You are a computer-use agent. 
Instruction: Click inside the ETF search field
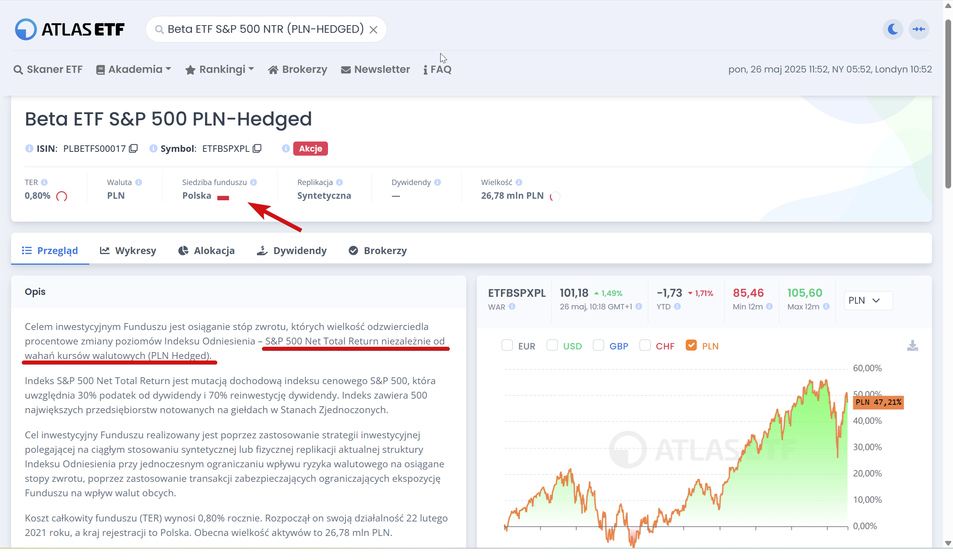tap(265, 29)
